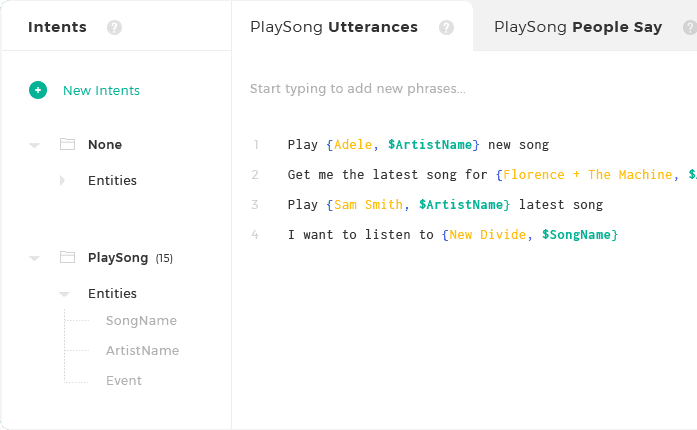Select the ArtistName entity
This screenshot has width=697, height=430.
coord(142,351)
